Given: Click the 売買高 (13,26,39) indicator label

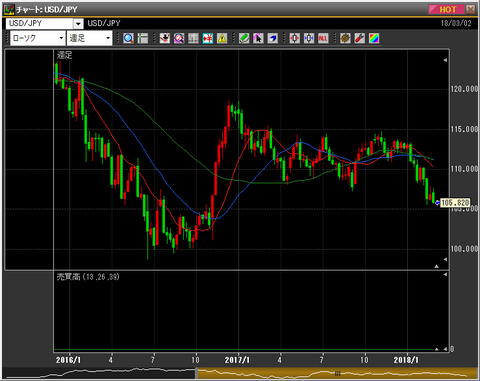Looking at the screenshot, I should [88, 277].
